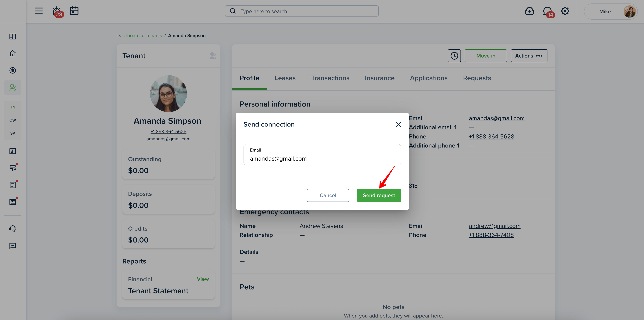Select the SP shortcut in sidebar

point(13,133)
